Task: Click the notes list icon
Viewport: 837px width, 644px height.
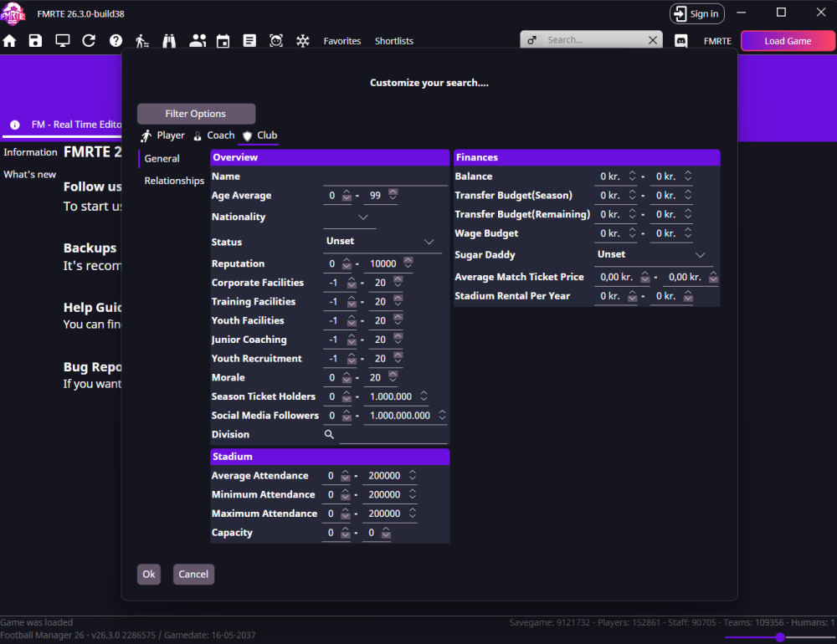Action: coord(249,41)
